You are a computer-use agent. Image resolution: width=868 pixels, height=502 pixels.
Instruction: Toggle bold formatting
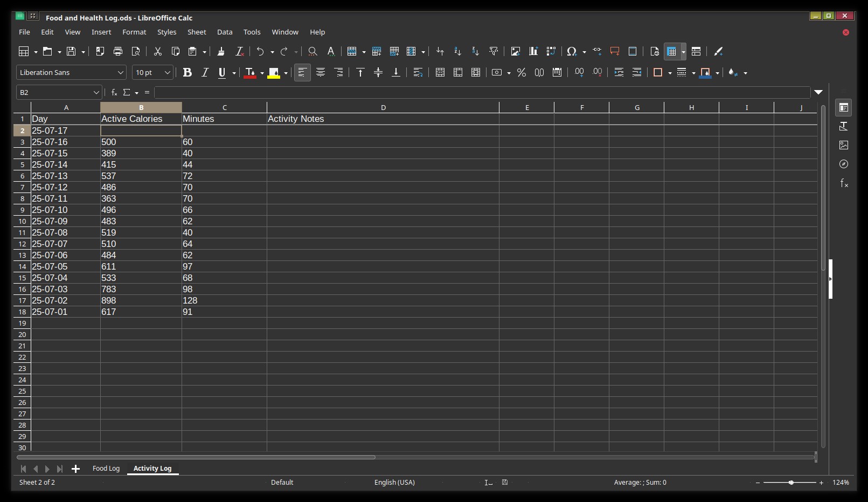pos(187,72)
